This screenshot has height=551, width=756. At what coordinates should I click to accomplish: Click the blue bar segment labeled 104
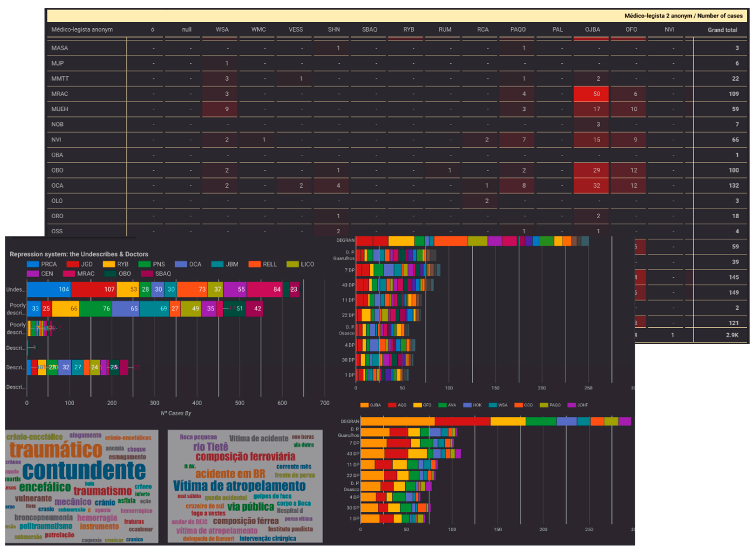click(x=49, y=289)
